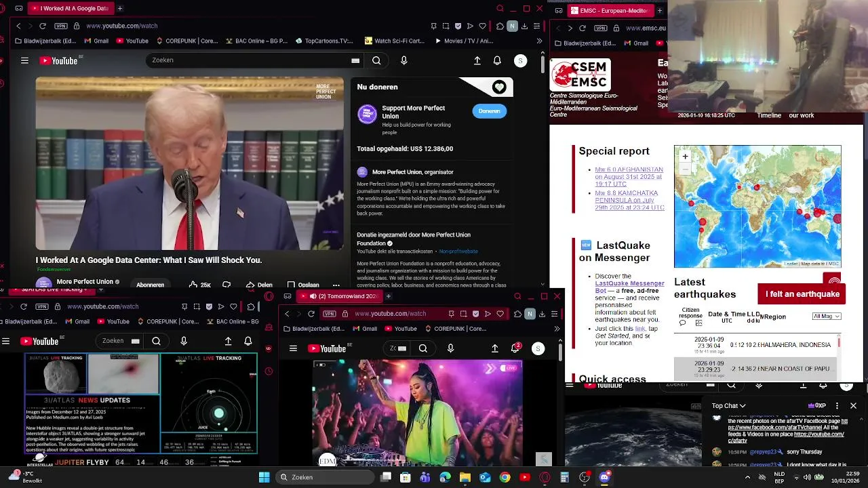Viewport: 868px width, 488px height.
Task: Click heart icon on Nu doneren panel
Action: click(x=499, y=87)
